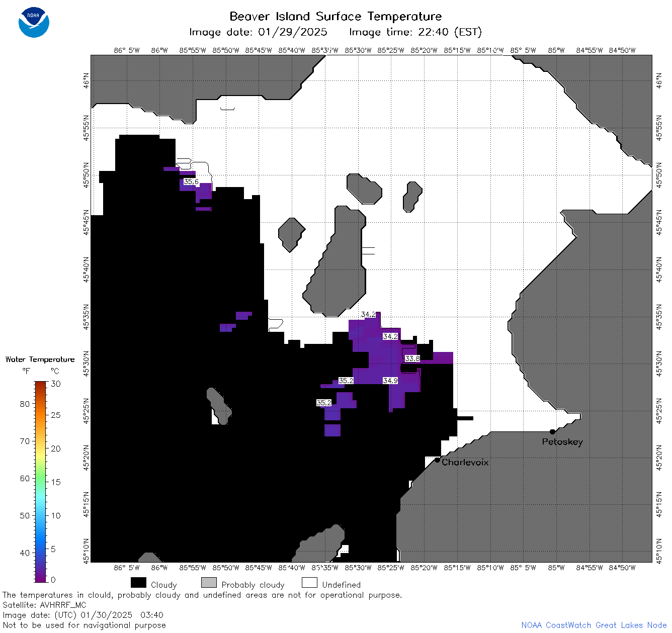Click the 33.8 temperature reading
672x633 pixels.
click(412, 358)
